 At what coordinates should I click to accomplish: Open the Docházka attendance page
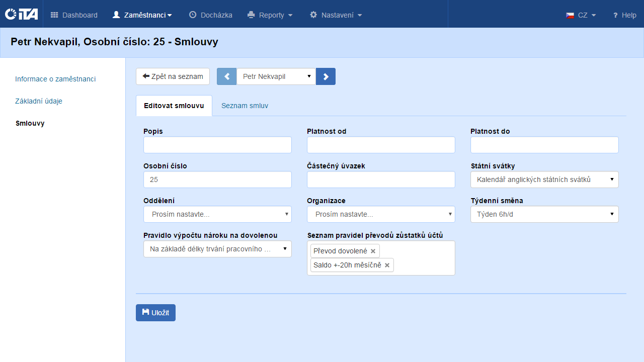click(210, 15)
